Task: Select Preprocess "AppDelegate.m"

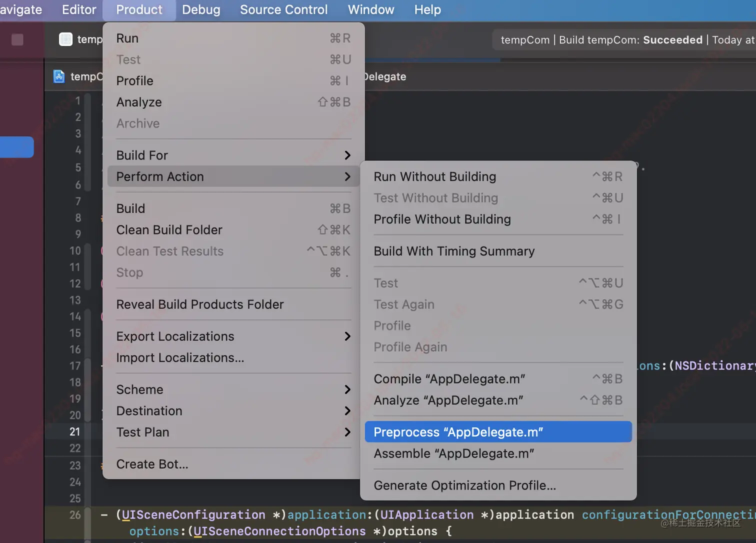Action: (458, 432)
